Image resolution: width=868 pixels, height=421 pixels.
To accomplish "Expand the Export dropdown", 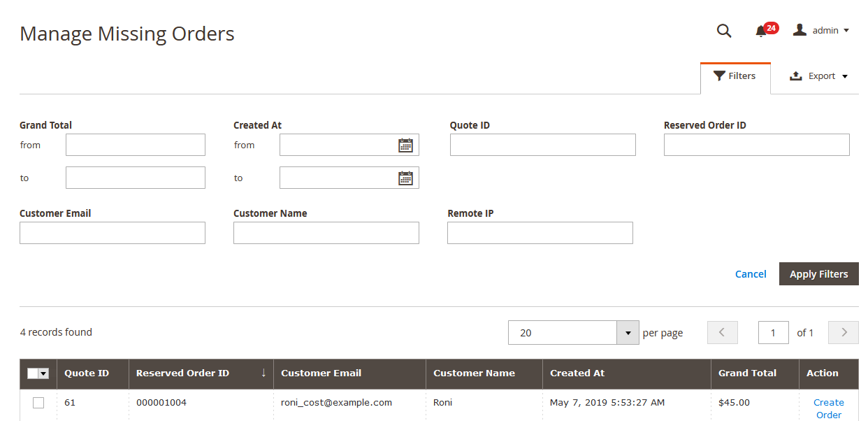I will pos(818,76).
